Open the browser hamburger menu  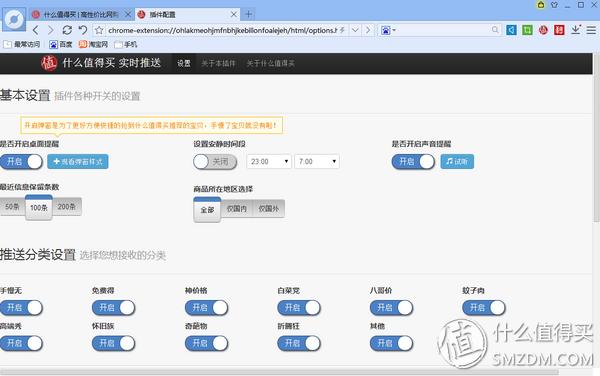pos(591,30)
